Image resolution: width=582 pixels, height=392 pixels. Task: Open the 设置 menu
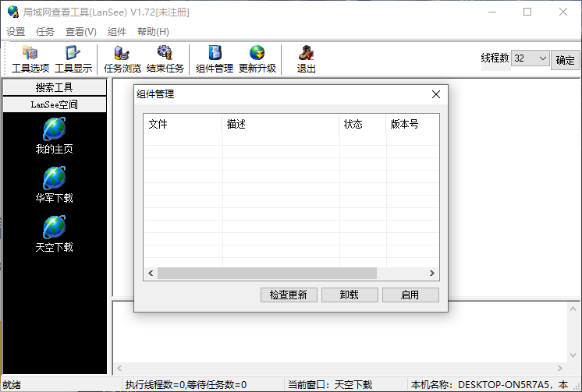tap(16, 32)
